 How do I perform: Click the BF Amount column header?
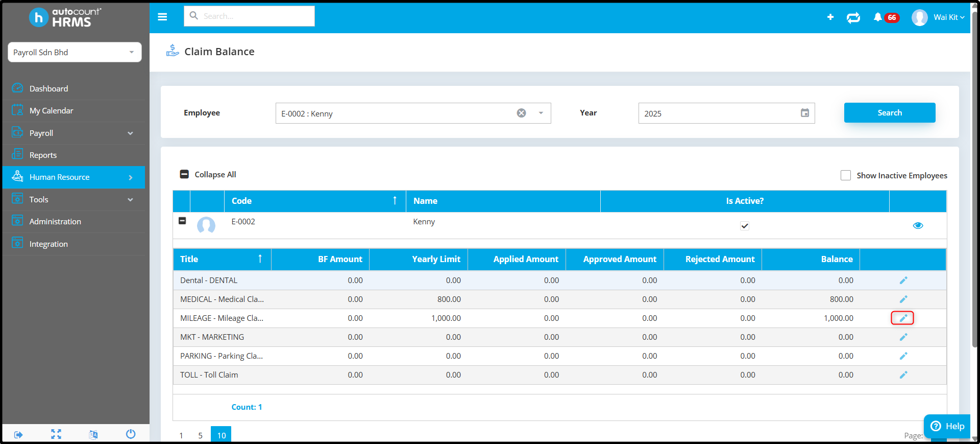tap(321, 259)
